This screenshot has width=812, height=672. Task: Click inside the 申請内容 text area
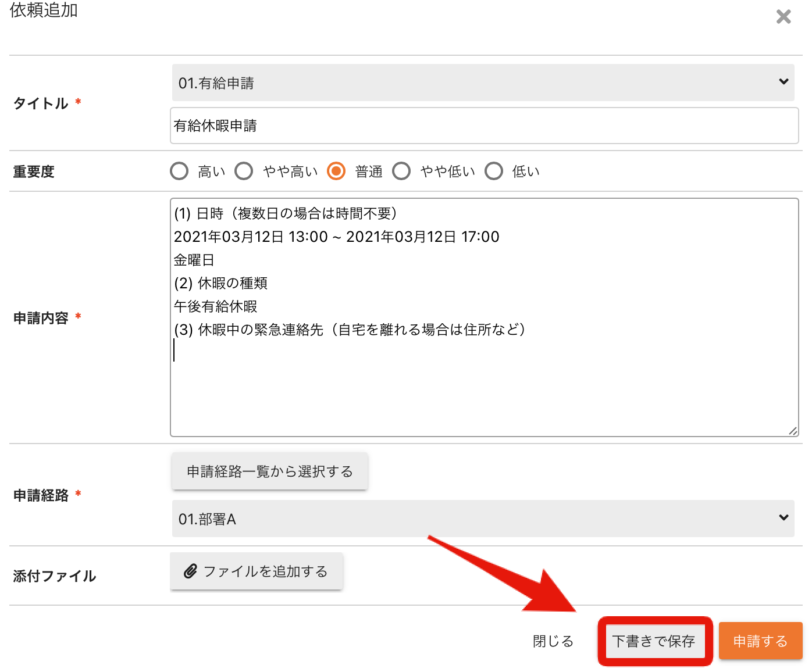tap(484, 317)
